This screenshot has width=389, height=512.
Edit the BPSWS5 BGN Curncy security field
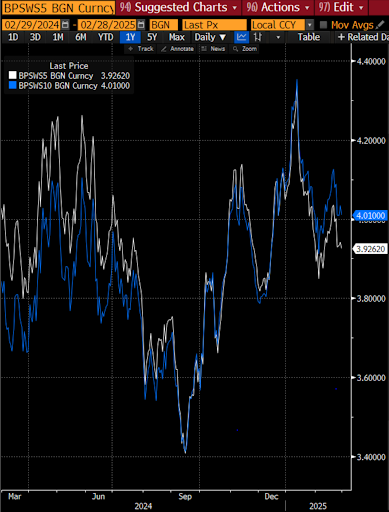[x=58, y=7]
